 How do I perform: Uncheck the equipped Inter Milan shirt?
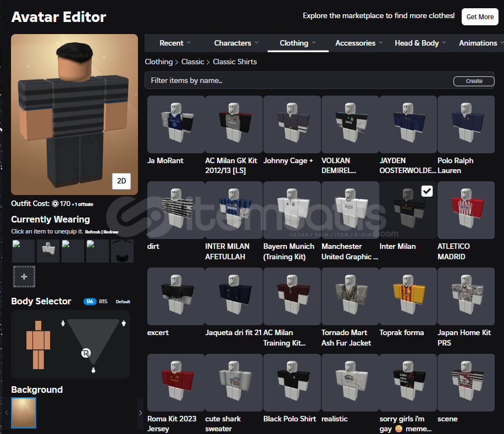[427, 191]
